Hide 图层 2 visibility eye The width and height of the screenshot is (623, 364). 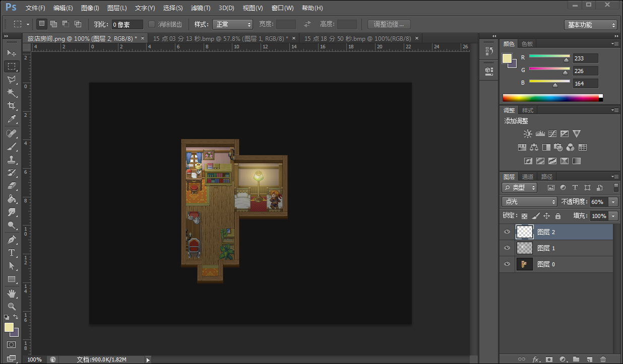pyautogui.click(x=507, y=232)
